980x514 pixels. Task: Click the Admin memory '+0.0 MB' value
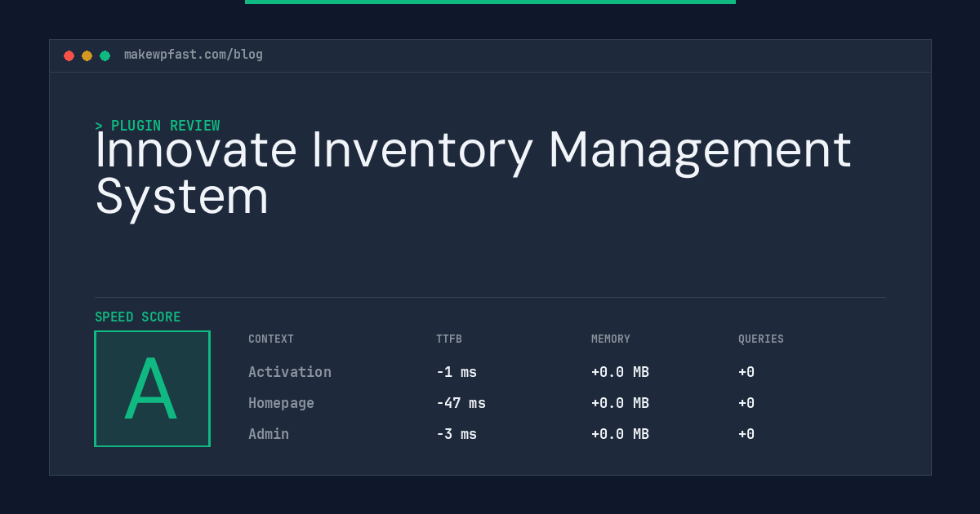620,434
